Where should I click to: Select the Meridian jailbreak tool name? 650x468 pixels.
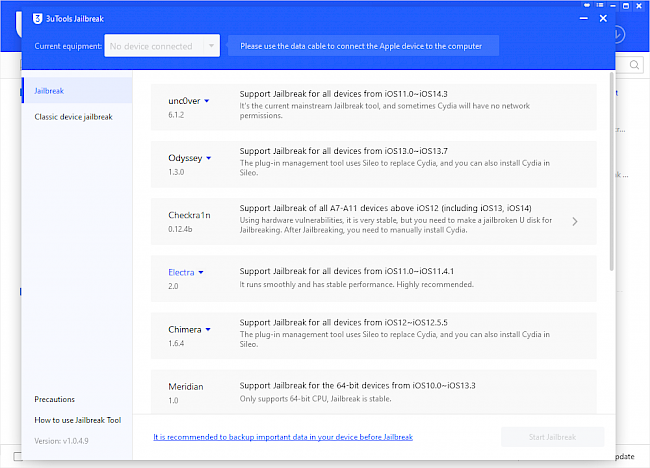pos(186,387)
